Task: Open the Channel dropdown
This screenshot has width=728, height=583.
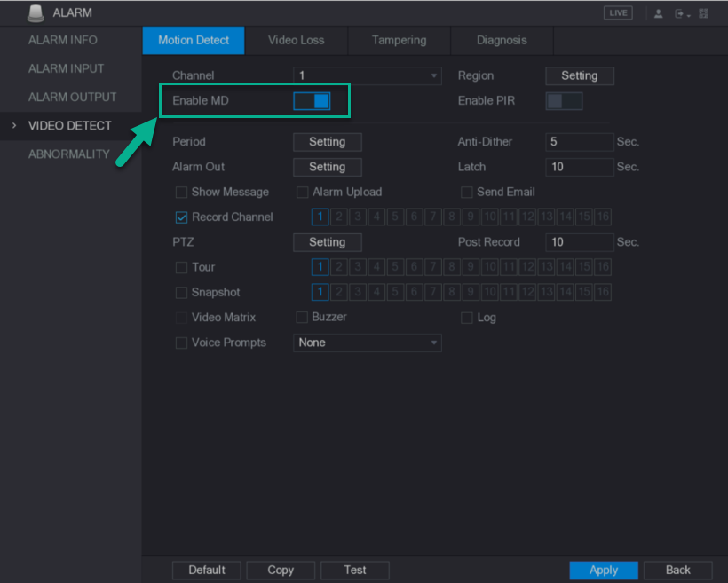Action: click(x=367, y=76)
